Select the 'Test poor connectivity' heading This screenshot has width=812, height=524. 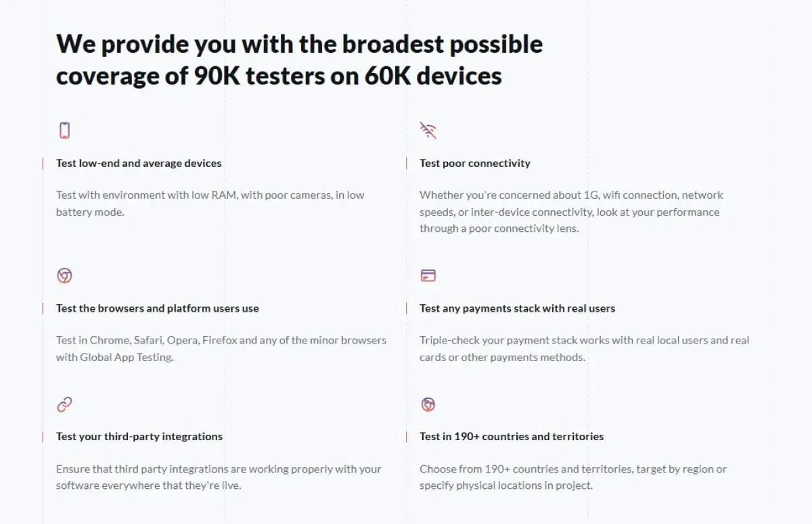tap(474, 163)
